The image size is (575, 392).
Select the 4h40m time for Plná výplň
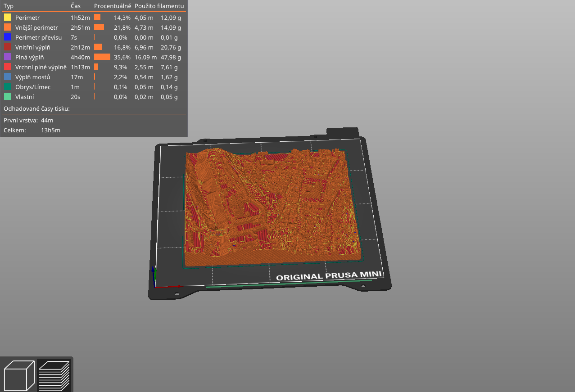coord(81,57)
